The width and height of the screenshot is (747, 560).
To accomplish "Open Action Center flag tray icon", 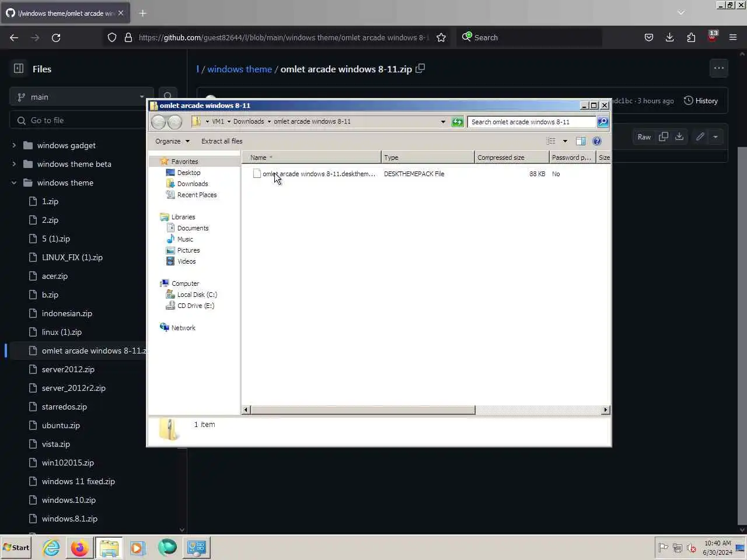I will coord(663,548).
